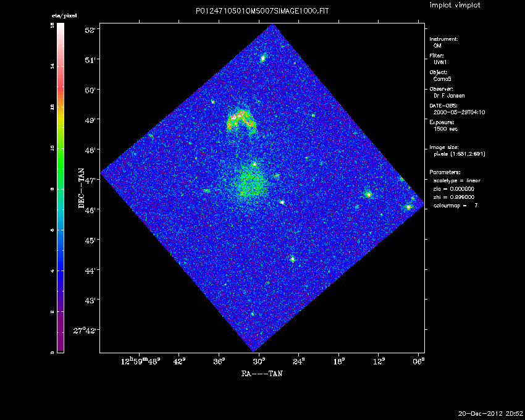525x420 pixels.
Task: Select the 'Observer:' heading
Action: 441,89
